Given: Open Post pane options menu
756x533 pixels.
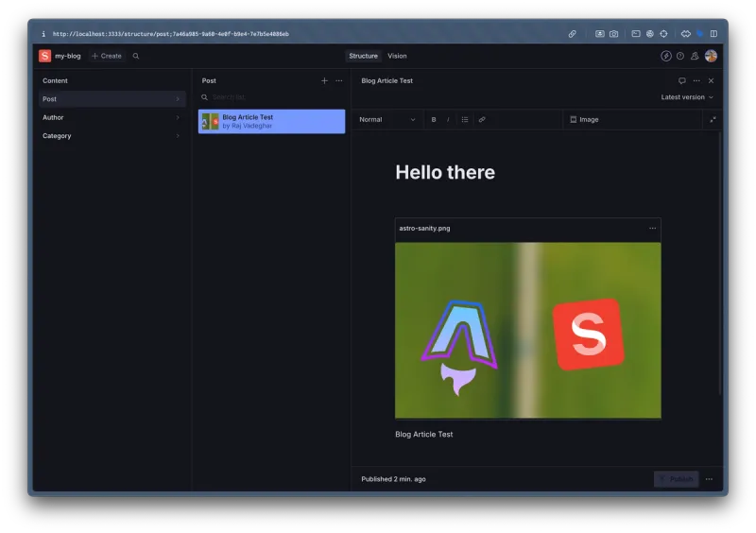Looking at the screenshot, I should [x=339, y=80].
